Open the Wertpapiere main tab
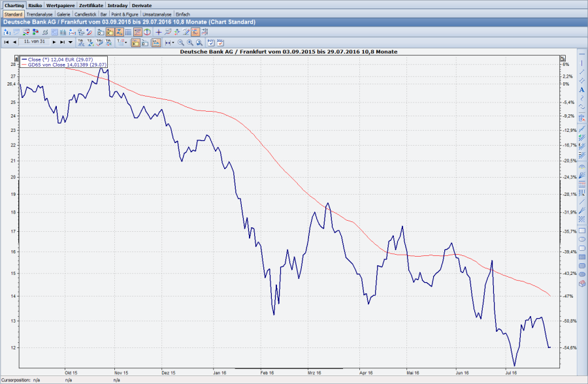 tap(61, 5)
